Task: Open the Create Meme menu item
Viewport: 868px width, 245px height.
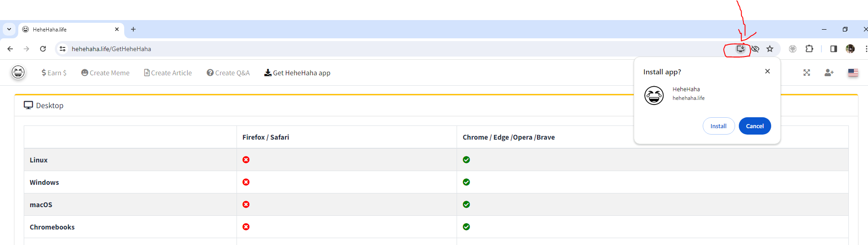Action: click(x=105, y=73)
